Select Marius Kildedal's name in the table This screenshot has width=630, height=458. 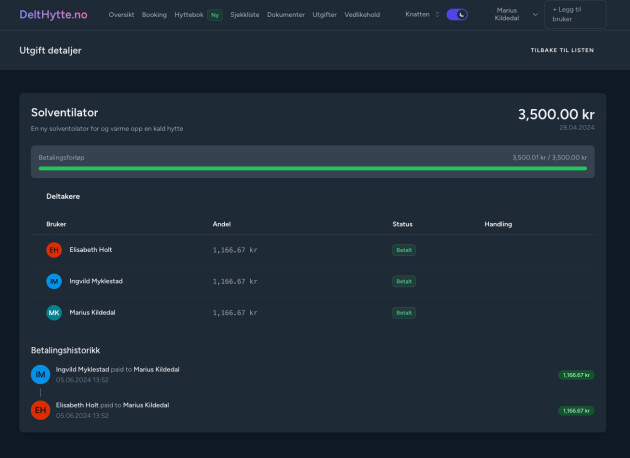tap(92, 313)
